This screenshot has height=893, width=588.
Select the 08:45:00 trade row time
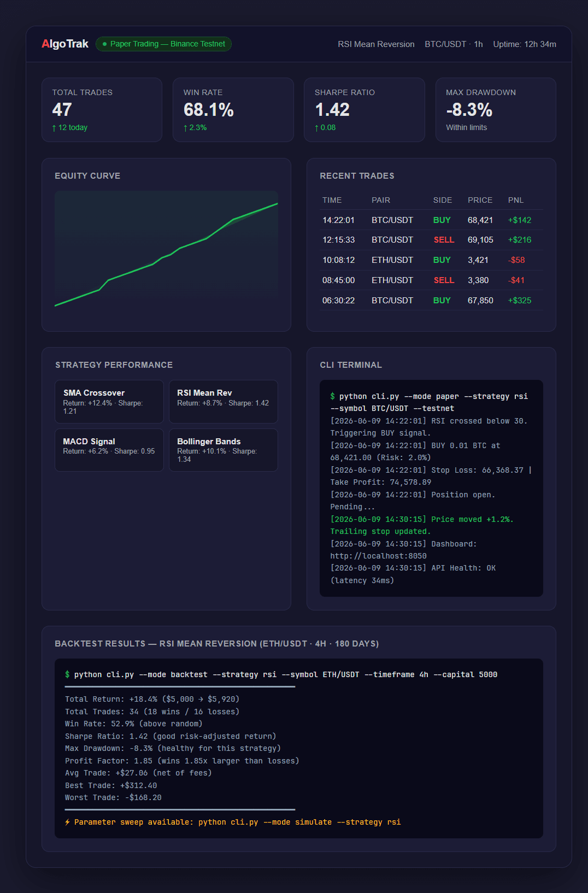[338, 280]
